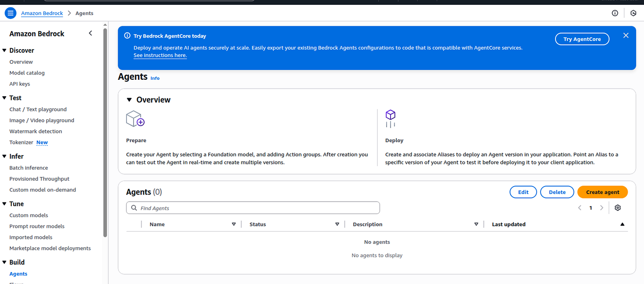
Task: Collapse the Tune sidebar section
Action: click(x=4, y=204)
